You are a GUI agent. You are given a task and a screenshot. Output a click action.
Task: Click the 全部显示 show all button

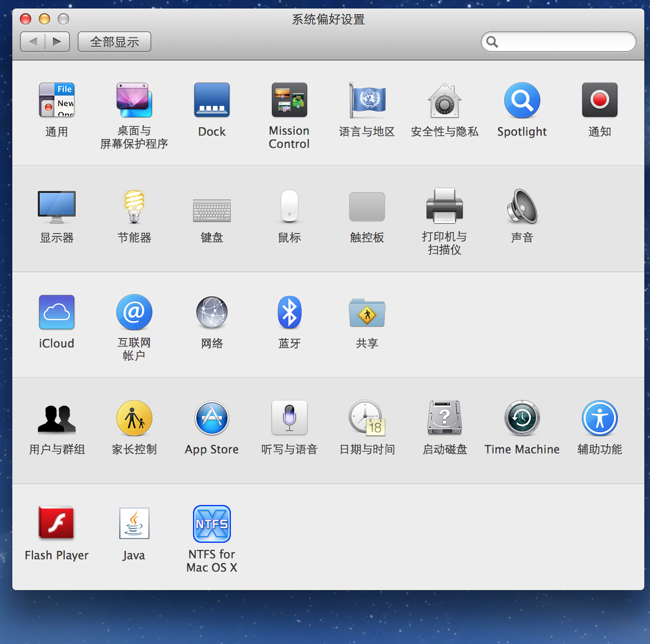tap(114, 42)
